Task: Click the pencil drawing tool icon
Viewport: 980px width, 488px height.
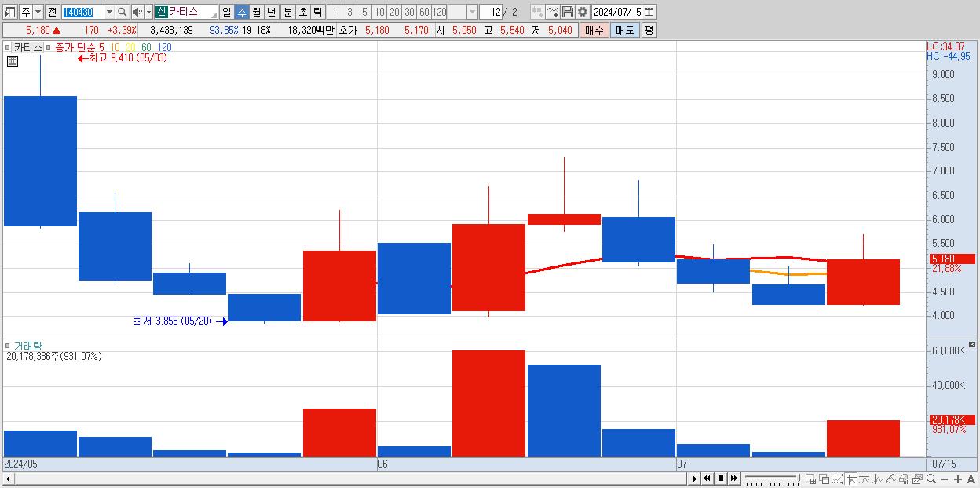Action: [x=891, y=479]
